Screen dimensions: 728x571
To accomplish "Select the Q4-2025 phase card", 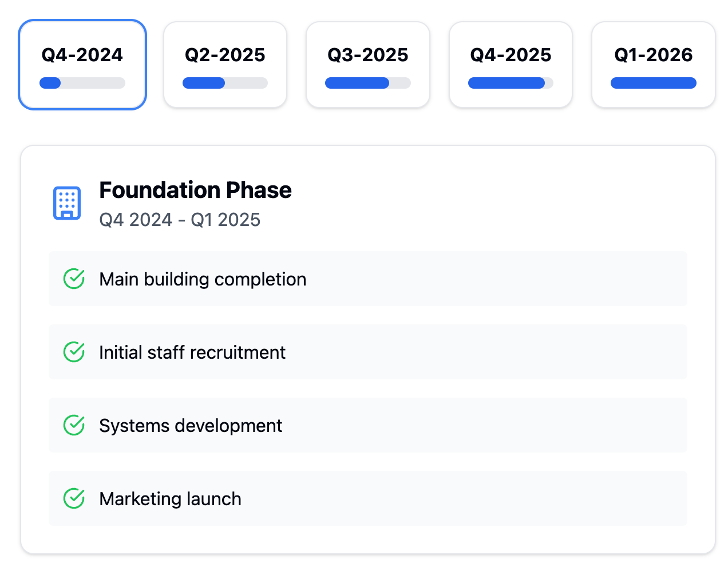I will [511, 65].
